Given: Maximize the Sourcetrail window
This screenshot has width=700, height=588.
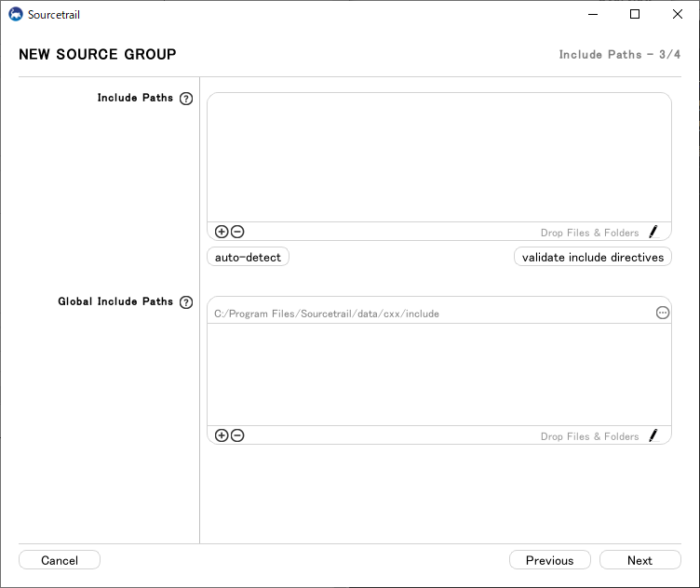Looking at the screenshot, I should pos(635,14).
